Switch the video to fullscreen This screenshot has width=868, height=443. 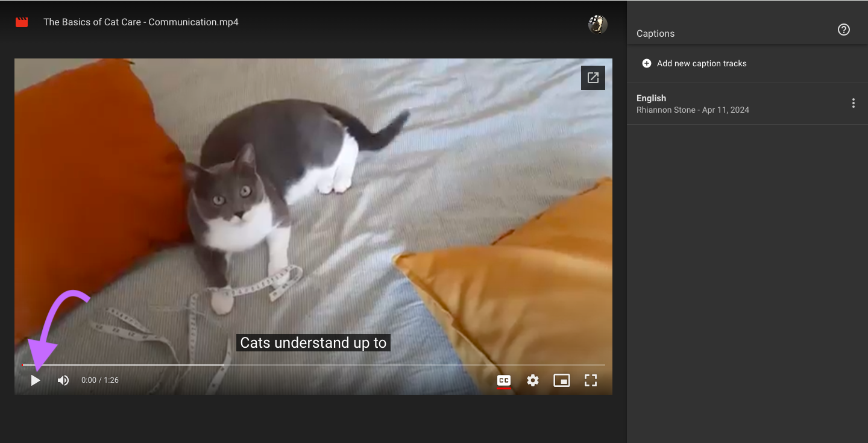591,380
